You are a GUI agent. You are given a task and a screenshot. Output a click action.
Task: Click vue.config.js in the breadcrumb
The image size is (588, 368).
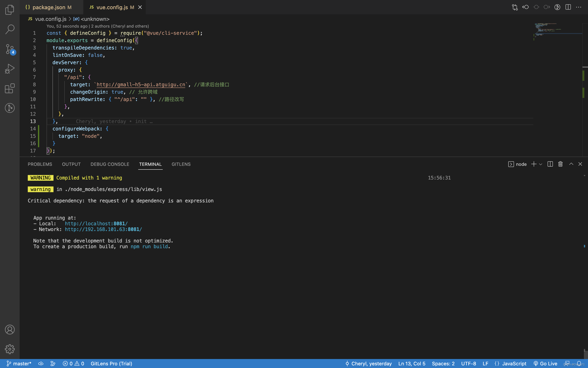(x=51, y=19)
